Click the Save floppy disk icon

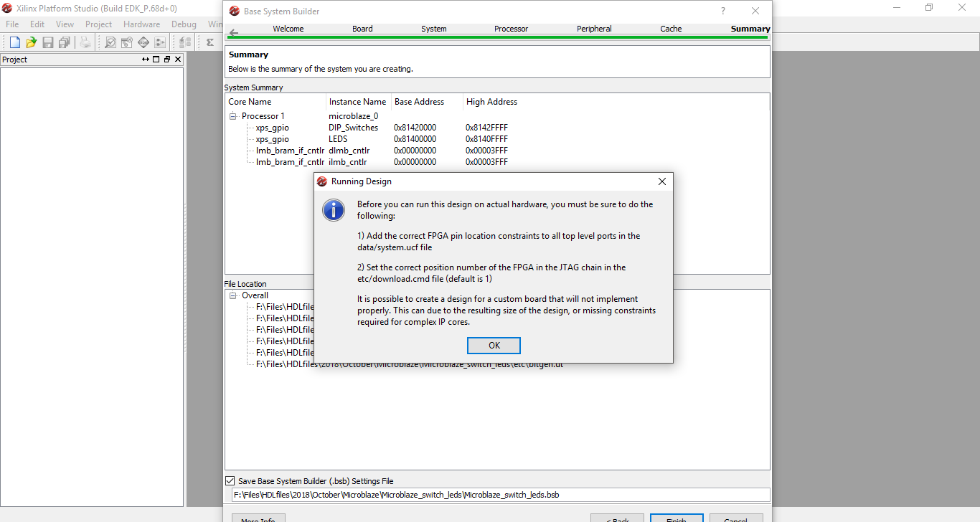[48, 42]
